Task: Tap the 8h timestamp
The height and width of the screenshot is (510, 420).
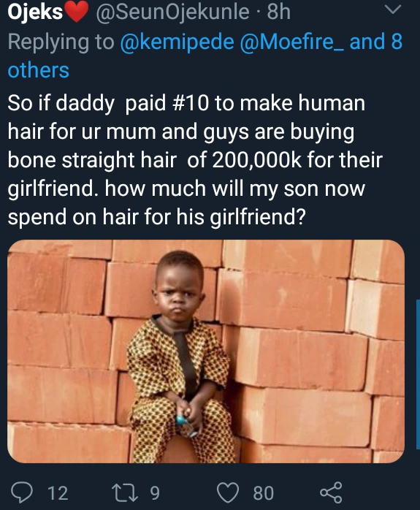Action: click(278, 12)
